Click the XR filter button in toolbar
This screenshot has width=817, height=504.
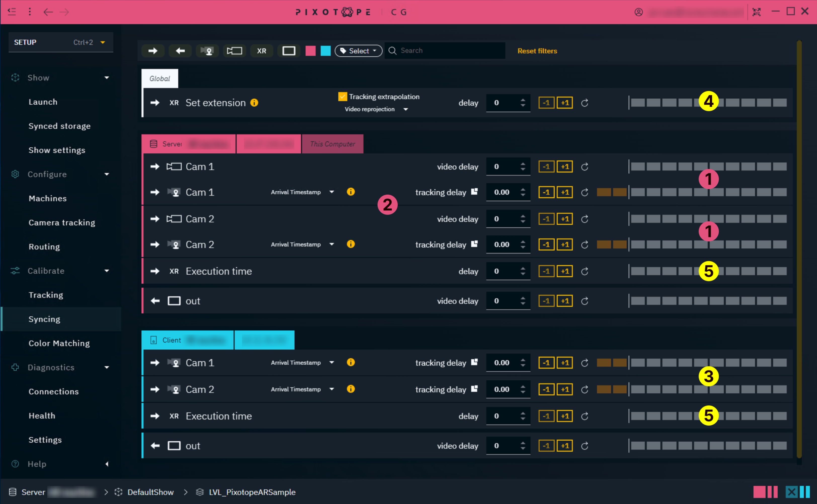point(262,51)
